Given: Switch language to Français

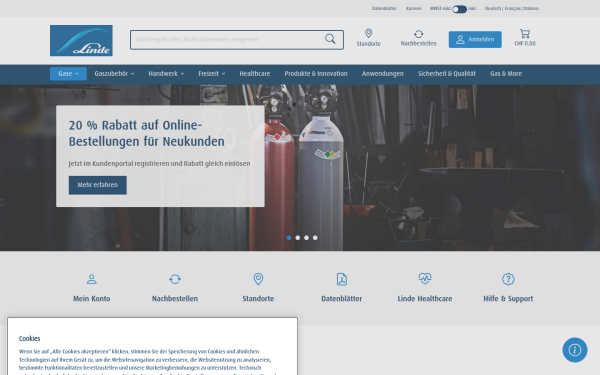Looking at the screenshot, I should (512, 8).
